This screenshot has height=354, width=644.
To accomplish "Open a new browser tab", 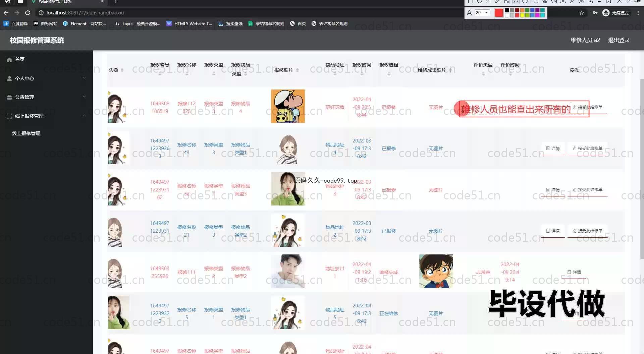I will click(115, 2).
